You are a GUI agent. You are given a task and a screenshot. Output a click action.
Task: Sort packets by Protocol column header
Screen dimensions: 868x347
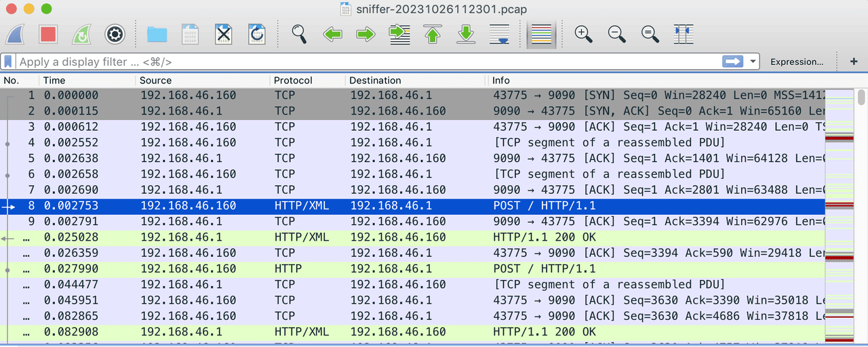[x=293, y=80]
